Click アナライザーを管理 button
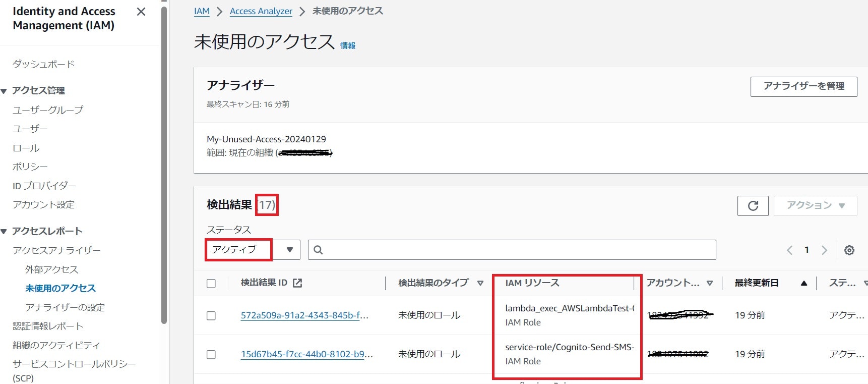This screenshot has width=868, height=384. point(804,86)
